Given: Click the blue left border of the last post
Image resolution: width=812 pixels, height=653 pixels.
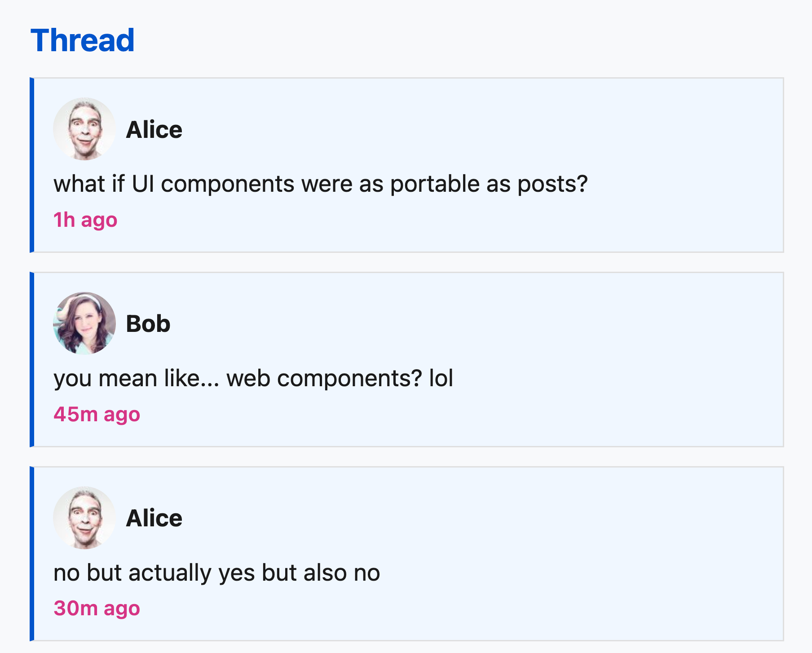Looking at the screenshot, I should (x=32, y=554).
